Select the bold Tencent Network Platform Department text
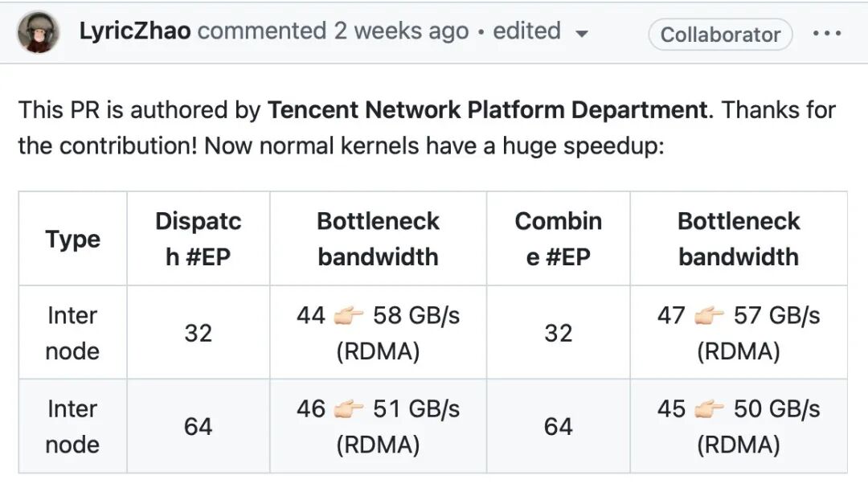The width and height of the screenshot is (868, 488). [x=488, y=110]
